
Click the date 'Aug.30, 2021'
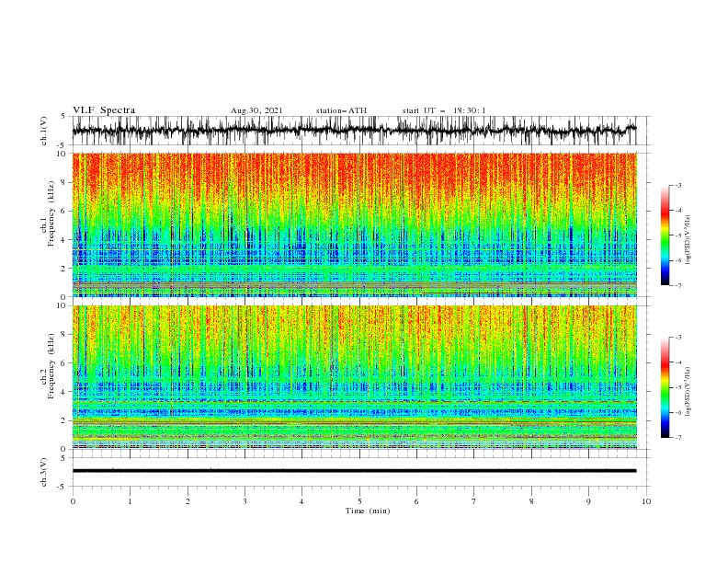[x=256, y=110]
